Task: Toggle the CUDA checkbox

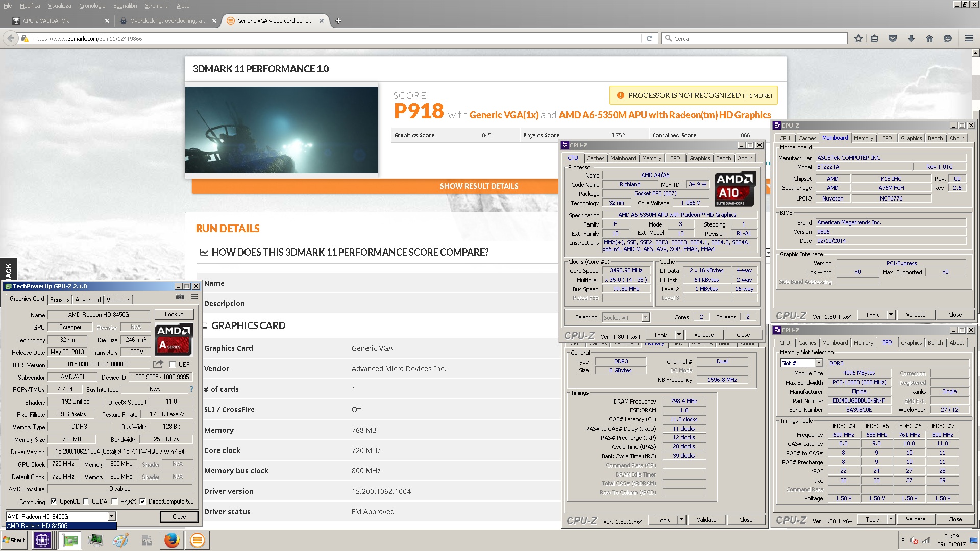Action: pos(86,502)
